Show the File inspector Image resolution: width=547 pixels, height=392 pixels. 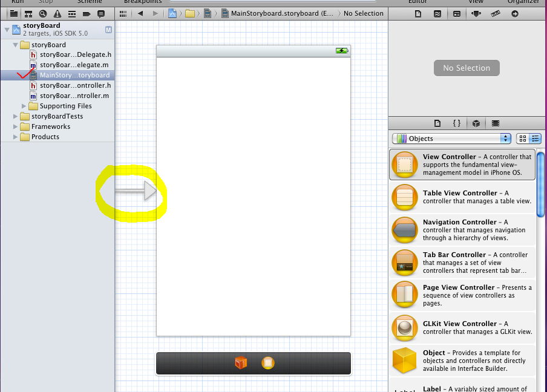(418, 14)
